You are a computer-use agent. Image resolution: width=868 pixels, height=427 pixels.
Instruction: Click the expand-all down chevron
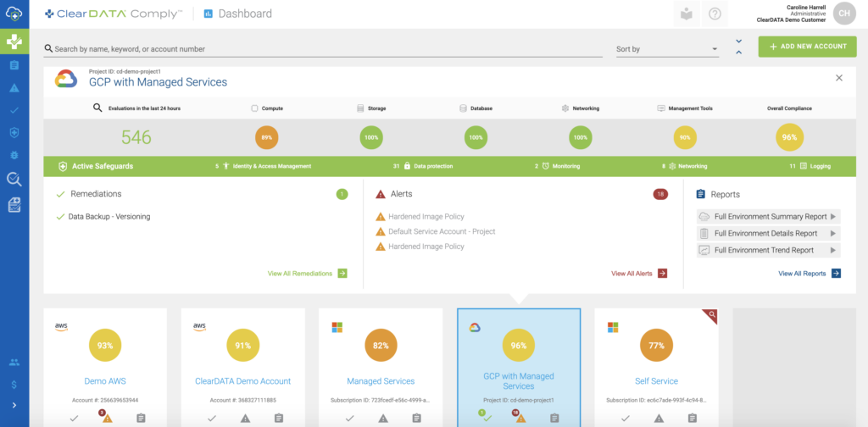[738, 41]
